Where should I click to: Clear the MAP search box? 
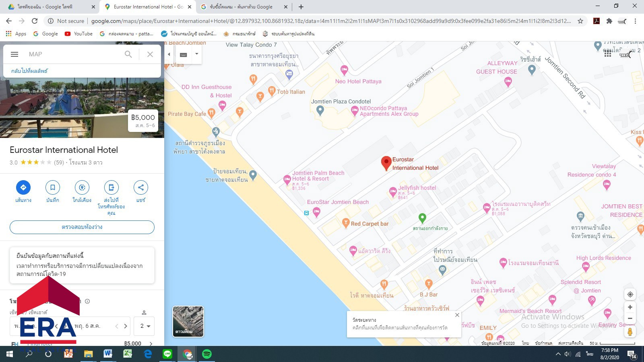pyautogui.click(x=150, y=54)
